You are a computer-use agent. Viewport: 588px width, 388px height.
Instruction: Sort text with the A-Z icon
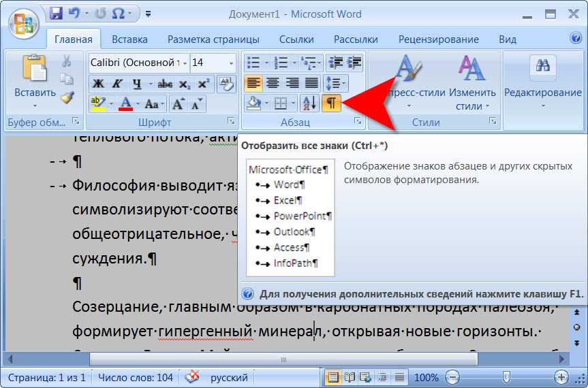(x=310, y=103)
